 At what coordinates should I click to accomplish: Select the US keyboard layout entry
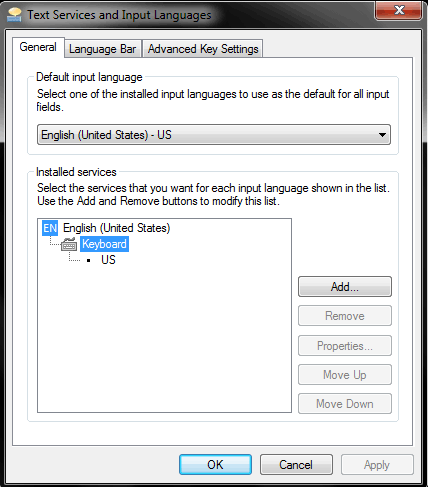click(108, 260)
